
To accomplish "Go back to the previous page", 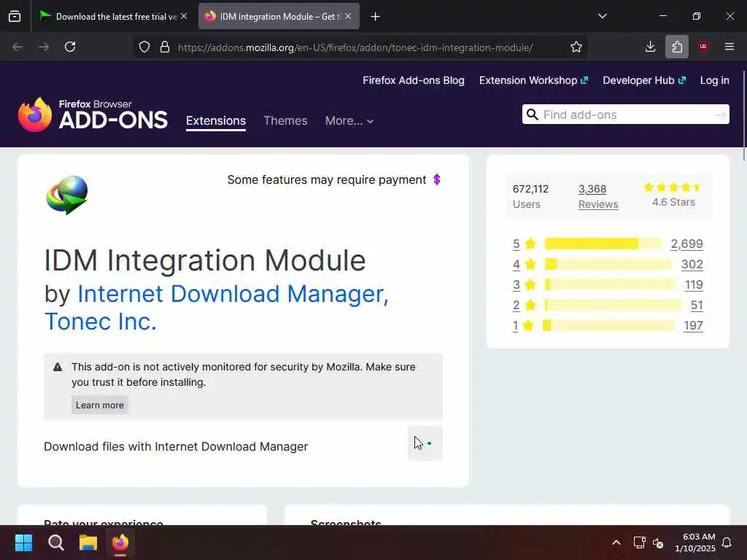I will [x=18, y=47].
